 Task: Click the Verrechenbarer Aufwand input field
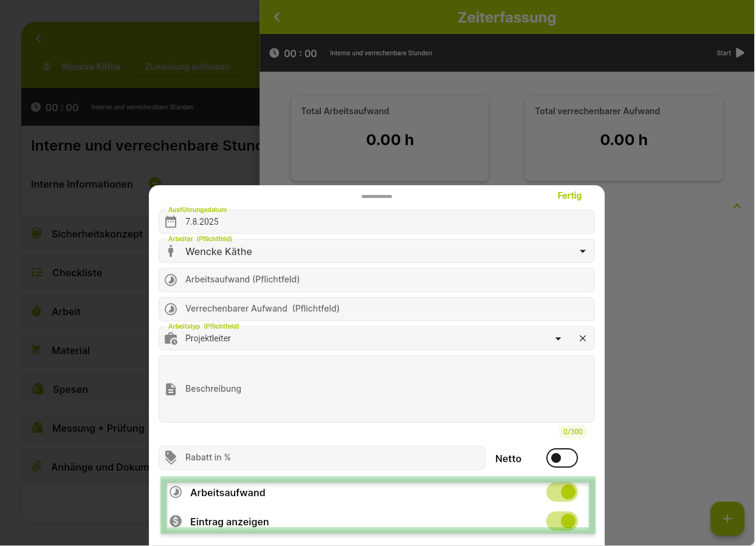coord(377,309)
